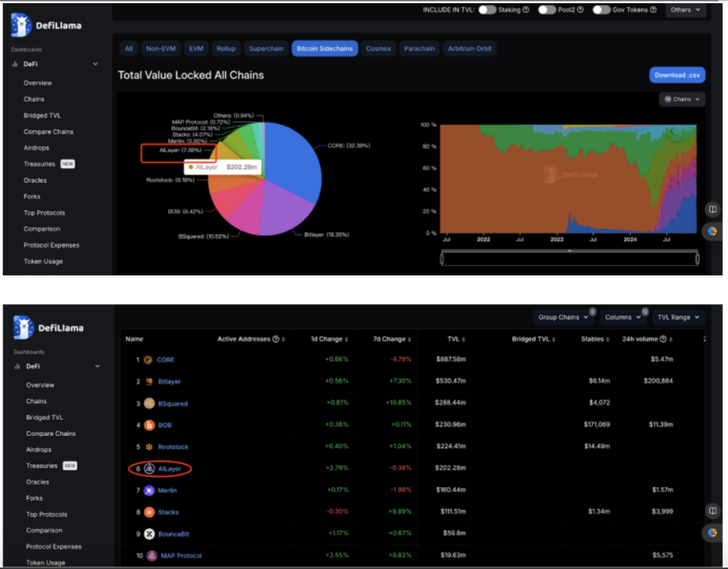This screenshot has height=569, width=728.
Task: Click the help icon beside 24h volume
Action: (x=663, y=339)
